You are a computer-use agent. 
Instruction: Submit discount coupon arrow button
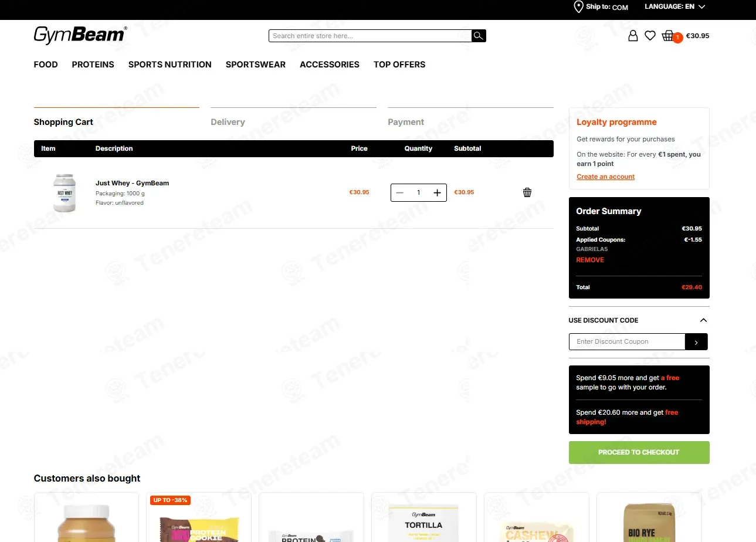pos(696,342)
